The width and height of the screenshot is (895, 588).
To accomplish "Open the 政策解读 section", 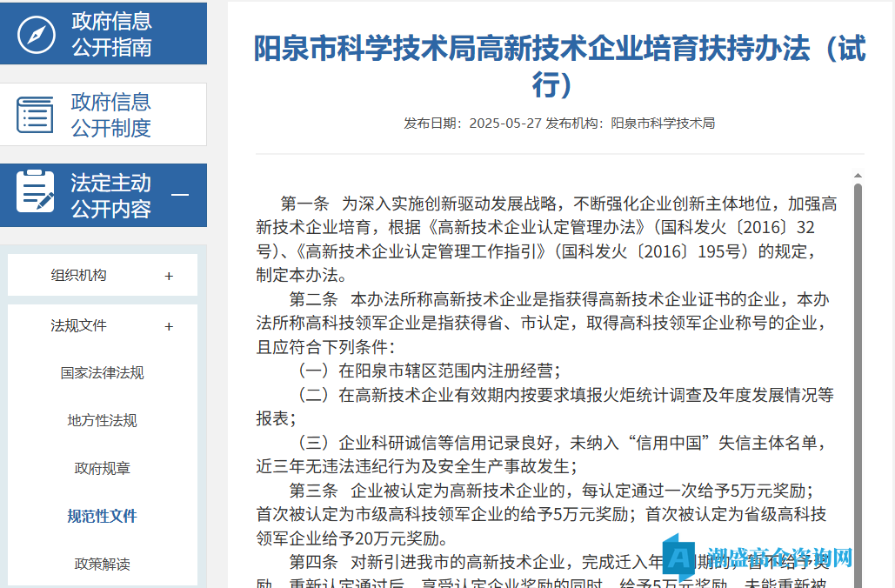I will pos(103,565).
